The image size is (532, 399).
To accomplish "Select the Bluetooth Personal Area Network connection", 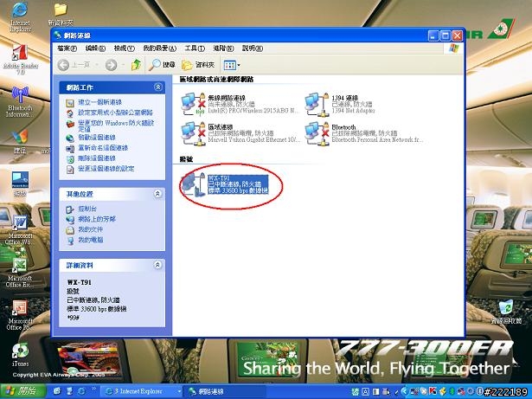I will (x=317, y=134).
